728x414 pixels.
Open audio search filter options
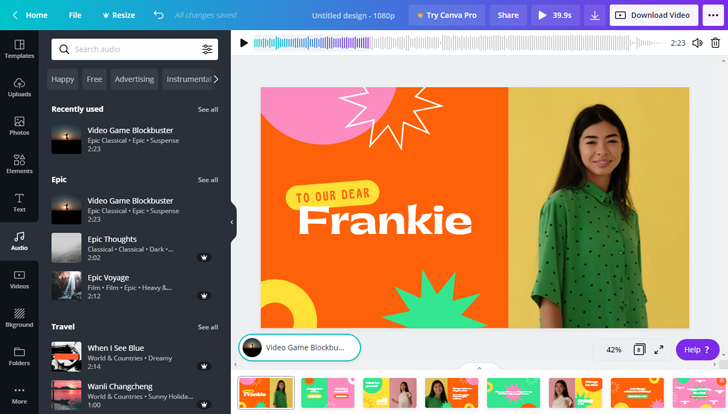click(x=207, y=49)
